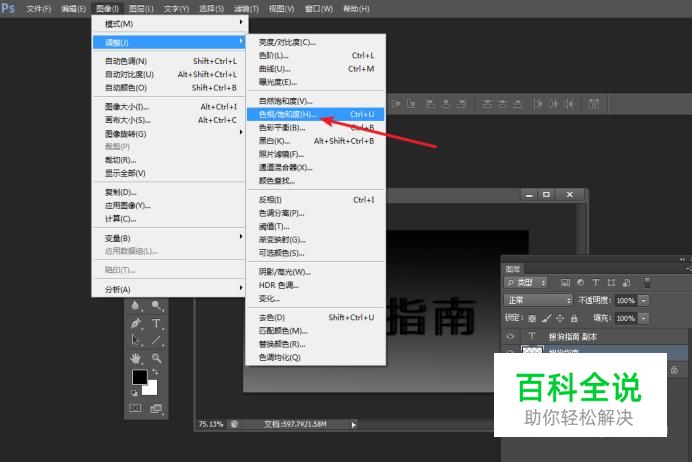The image size is (692, 462).
Task: Click the 填充 100% value field
Action: pos(625,318)
